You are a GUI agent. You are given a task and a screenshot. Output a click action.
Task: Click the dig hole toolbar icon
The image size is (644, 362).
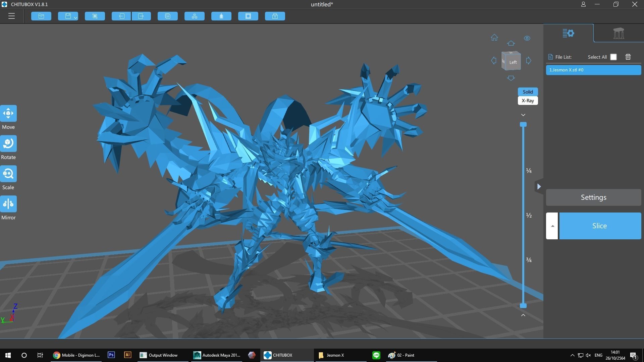pos(248,16)
